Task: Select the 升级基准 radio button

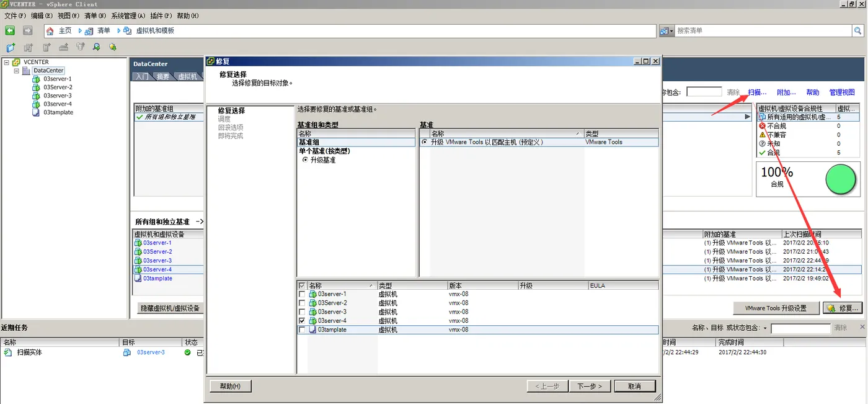Action: (x=305, y=160)
